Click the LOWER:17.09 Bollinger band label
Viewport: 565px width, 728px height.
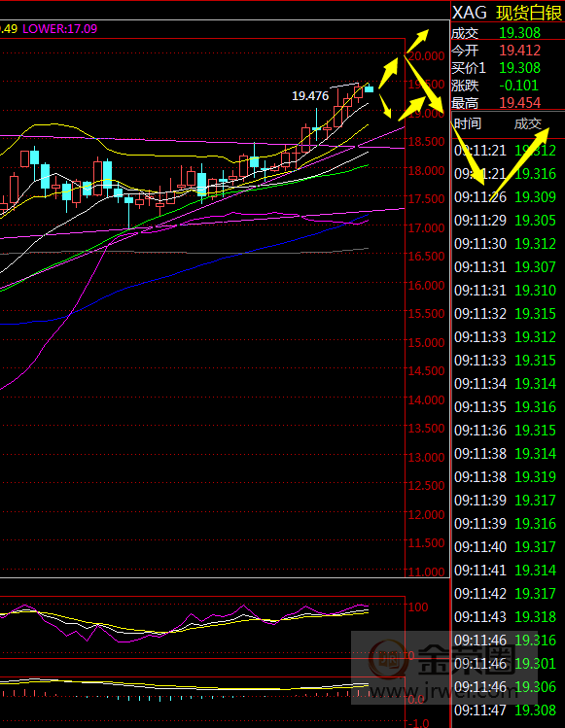pos(60,29)
